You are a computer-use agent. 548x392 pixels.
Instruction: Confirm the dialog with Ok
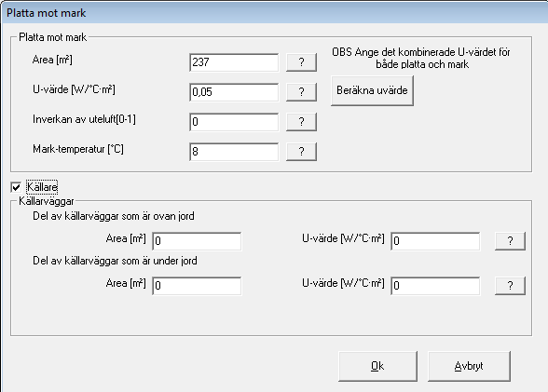pos(377,366)
